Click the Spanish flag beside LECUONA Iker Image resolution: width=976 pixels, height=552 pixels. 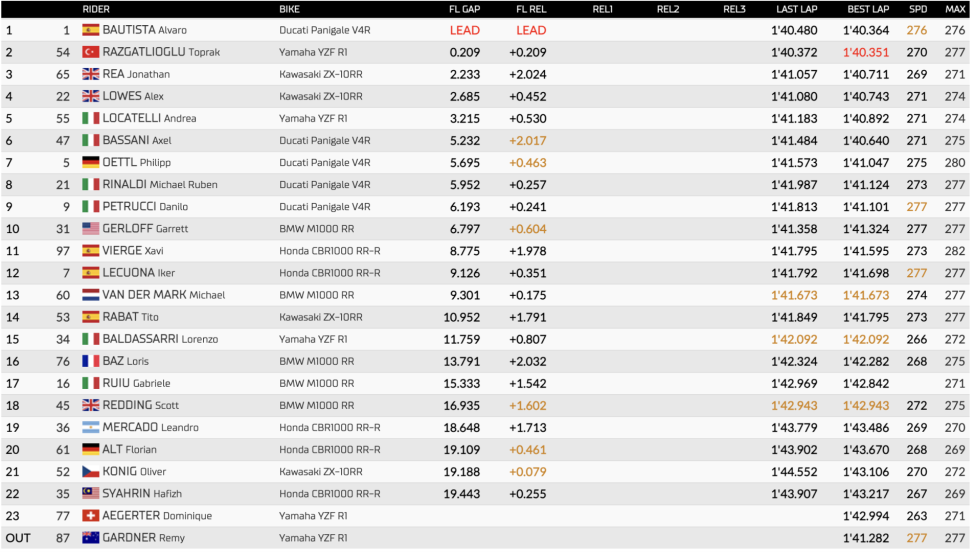(x=91, y=273)
